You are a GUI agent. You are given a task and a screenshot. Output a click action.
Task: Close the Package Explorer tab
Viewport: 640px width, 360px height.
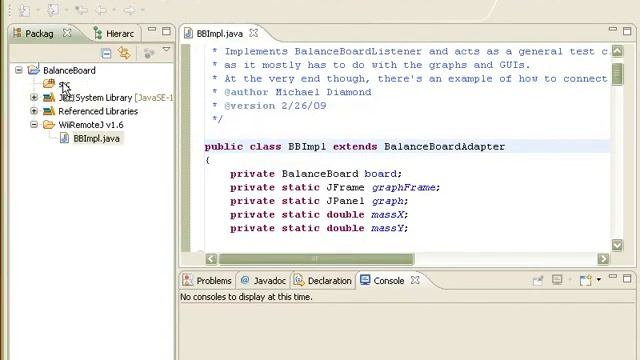67,33
